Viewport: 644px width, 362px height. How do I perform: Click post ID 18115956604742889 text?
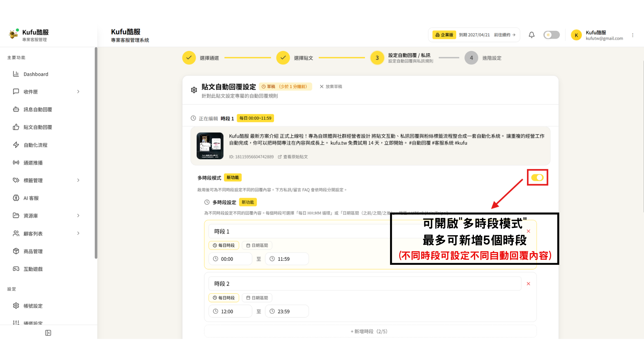[x=251, y=157]
